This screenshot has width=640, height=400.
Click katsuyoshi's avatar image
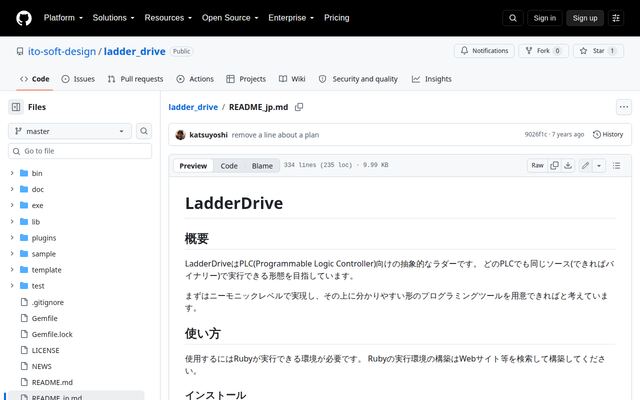pos(180,135)
